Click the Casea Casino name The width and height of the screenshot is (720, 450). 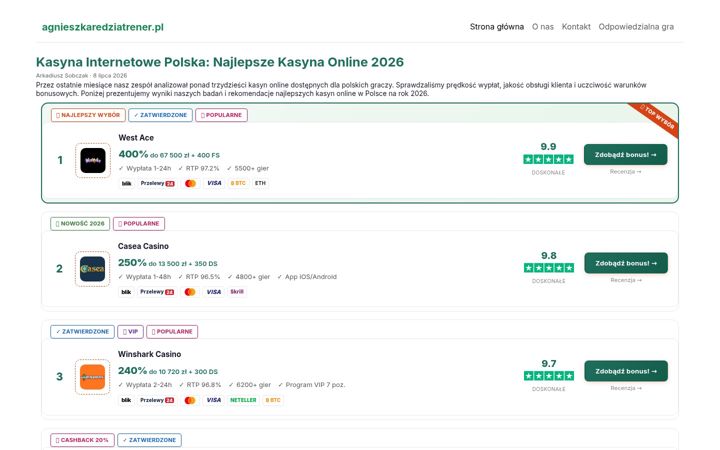click(143, 246)
